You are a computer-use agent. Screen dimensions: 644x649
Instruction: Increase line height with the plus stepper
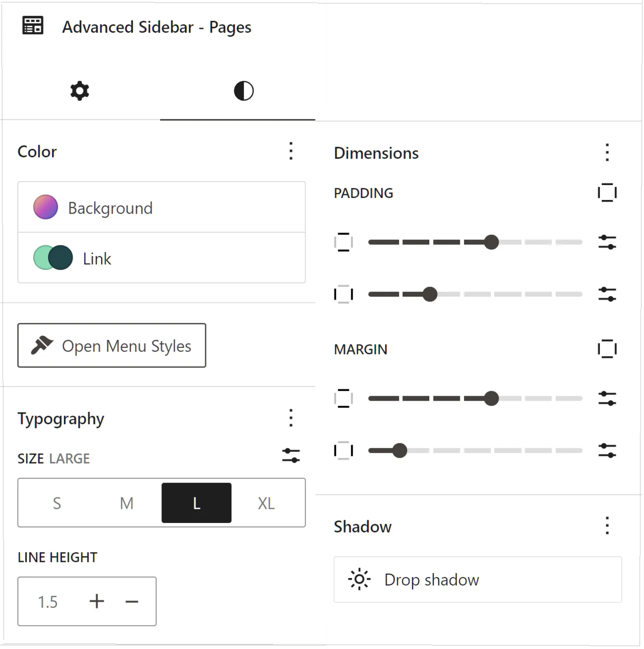tap(97, 601)
